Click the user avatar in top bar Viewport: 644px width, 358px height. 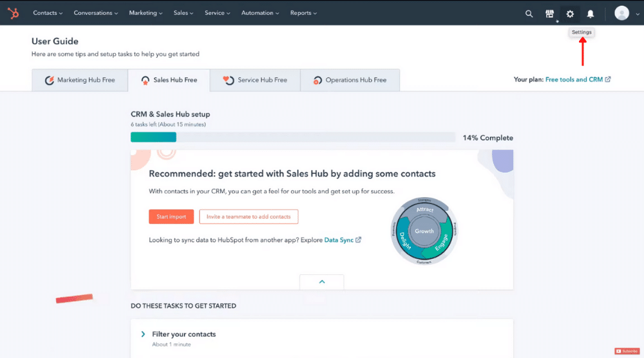622,13
